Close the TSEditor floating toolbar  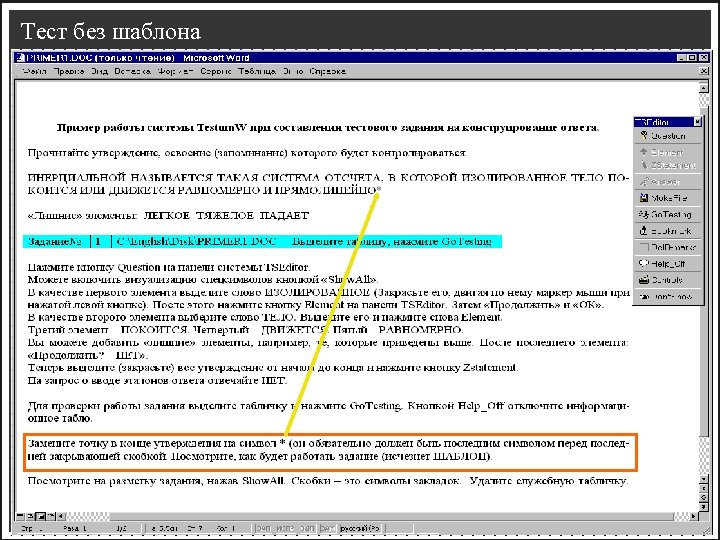tap(698, 122)
